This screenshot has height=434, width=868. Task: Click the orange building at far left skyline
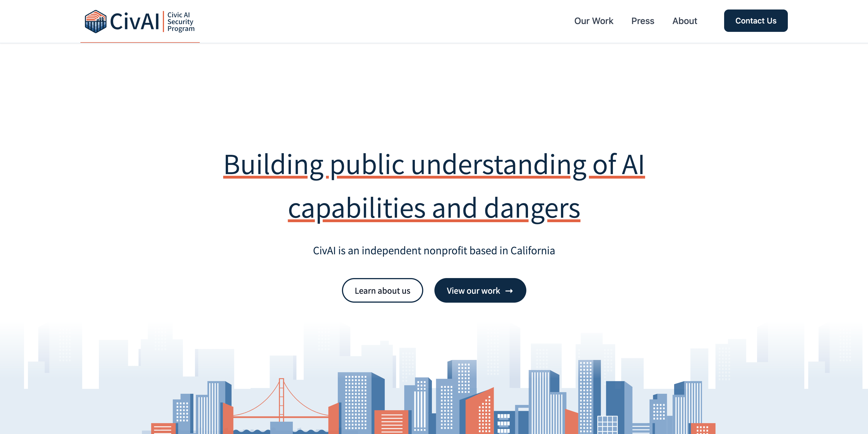(x=163, y=428)
